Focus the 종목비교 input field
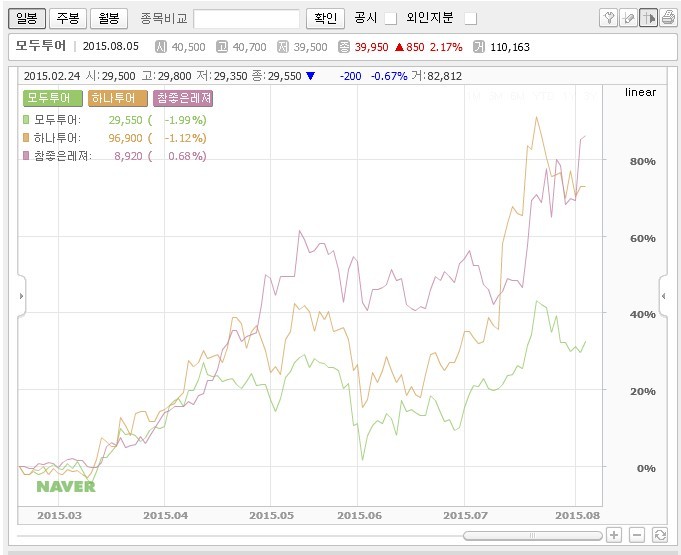 pos(246,18)
